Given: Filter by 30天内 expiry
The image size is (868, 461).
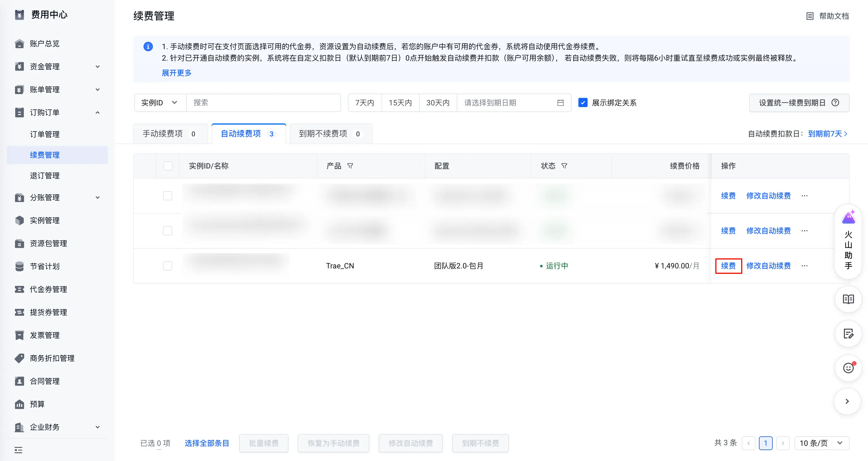Looking at the screenshot, I should (438, 102).
